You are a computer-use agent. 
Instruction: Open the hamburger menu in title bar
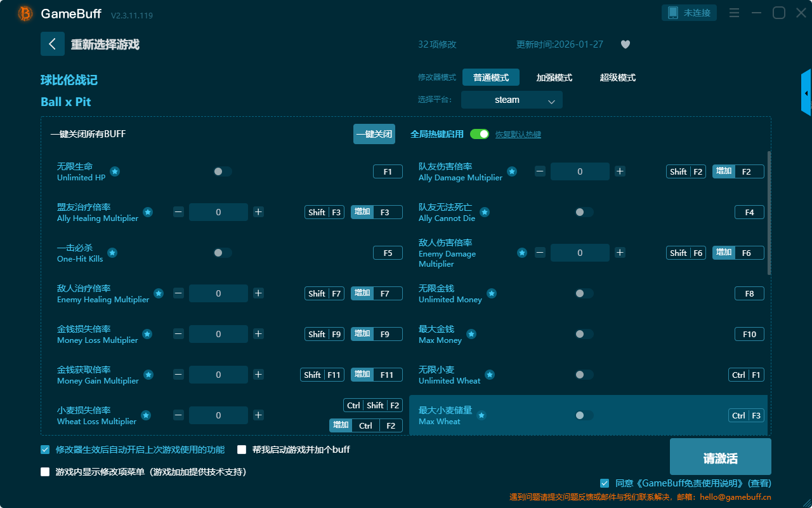click(x=734, y=13)
